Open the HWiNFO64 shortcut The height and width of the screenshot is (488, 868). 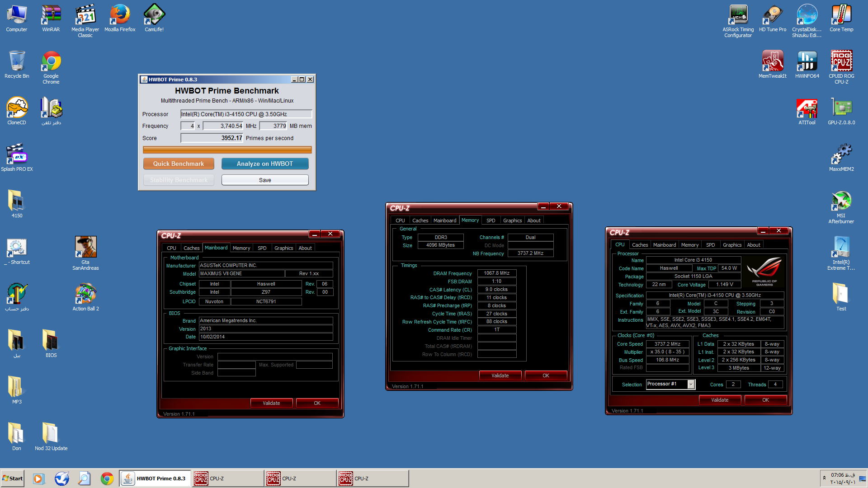click(807, 65)
